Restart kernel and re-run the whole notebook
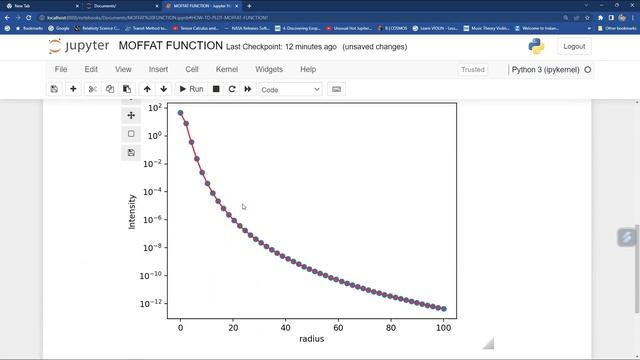Viewport: 640px width, 360px height. [248, 89]
